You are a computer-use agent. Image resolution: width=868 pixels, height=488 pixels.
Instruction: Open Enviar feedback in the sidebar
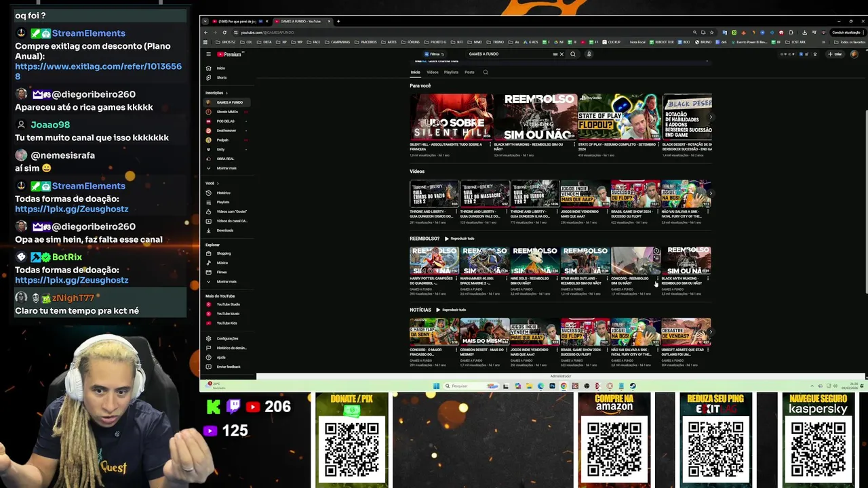[229, 367]
